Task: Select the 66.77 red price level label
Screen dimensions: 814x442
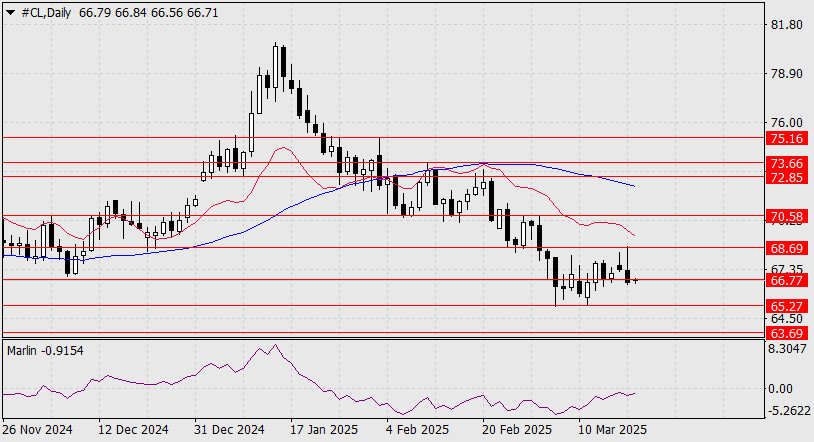Action: (786, 281)
